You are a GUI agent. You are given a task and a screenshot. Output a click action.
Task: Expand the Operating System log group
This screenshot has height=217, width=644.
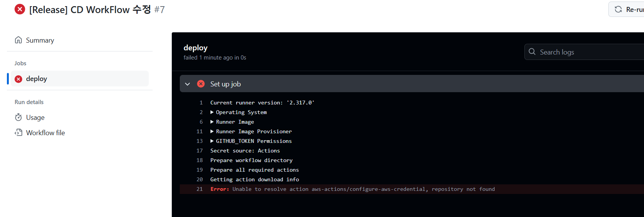[238, 112]
